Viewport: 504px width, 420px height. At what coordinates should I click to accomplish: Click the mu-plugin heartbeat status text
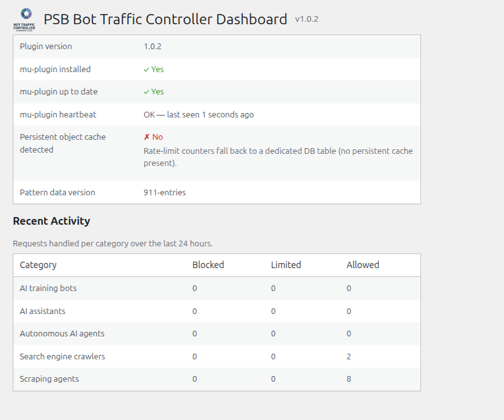click(x=198, y=115)
